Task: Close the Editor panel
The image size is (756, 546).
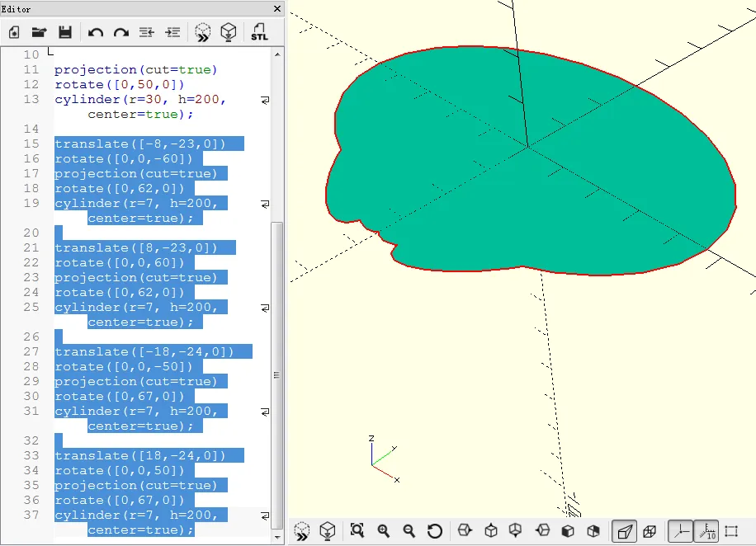Action: point(277,9)
